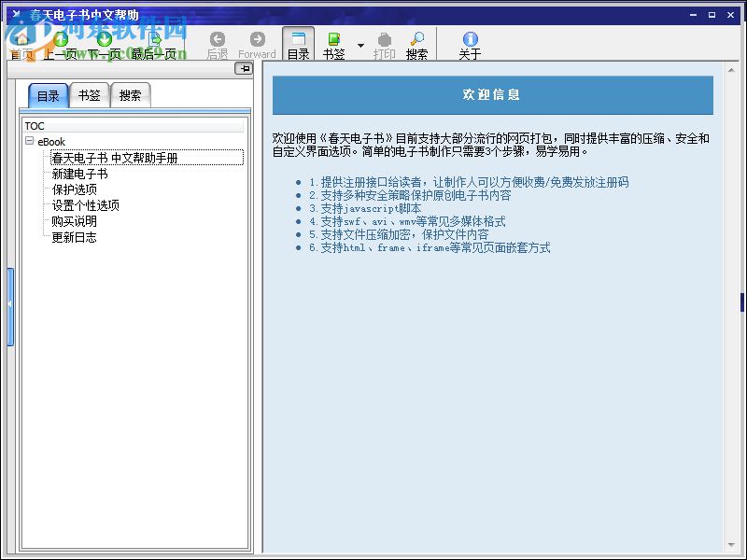Click the 后退 back arrow icon
This screenshot has width=747, height=560.
pyautogui.click(x=218, y=39)
